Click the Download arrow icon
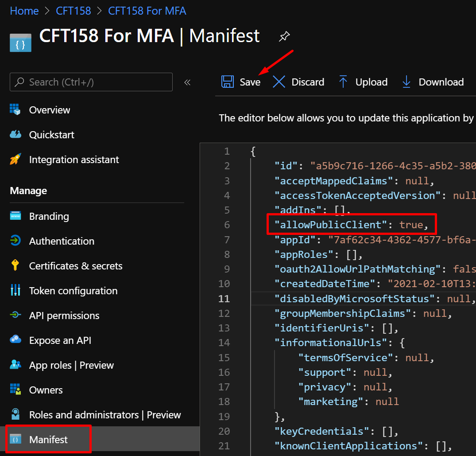 coord(406,82)
